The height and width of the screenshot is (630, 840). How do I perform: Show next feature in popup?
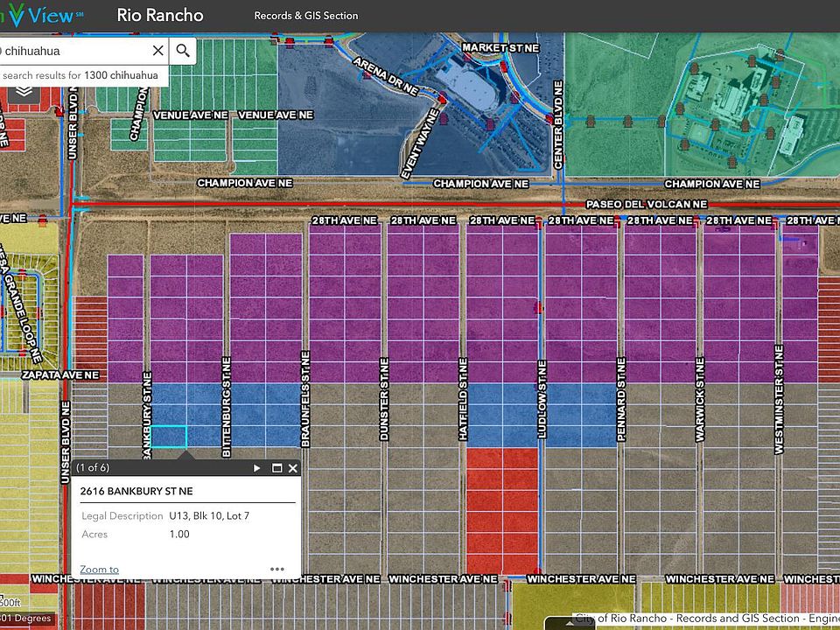[257, 468]
